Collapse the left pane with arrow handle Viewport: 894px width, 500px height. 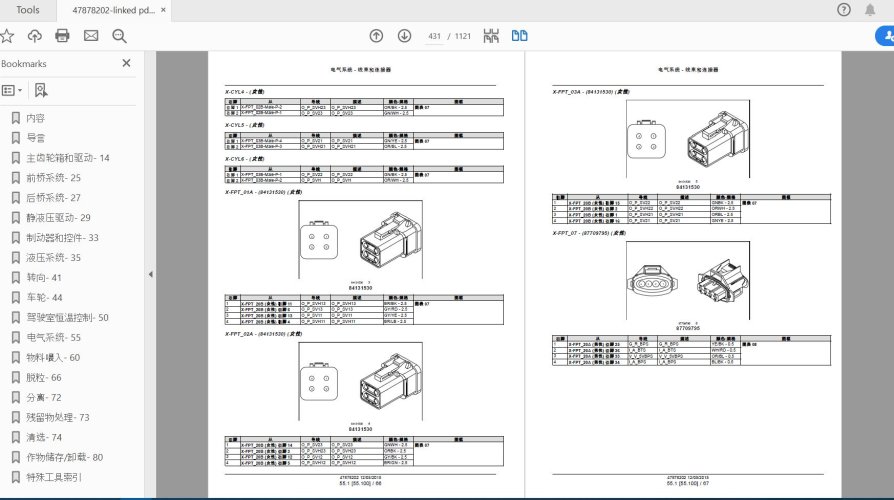(150, 274)
